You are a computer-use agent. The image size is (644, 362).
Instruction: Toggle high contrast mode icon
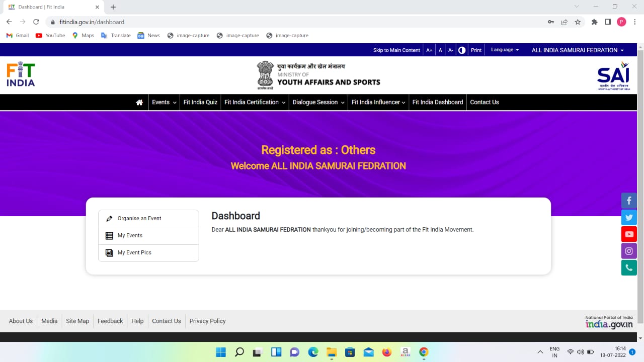(462, 50)
